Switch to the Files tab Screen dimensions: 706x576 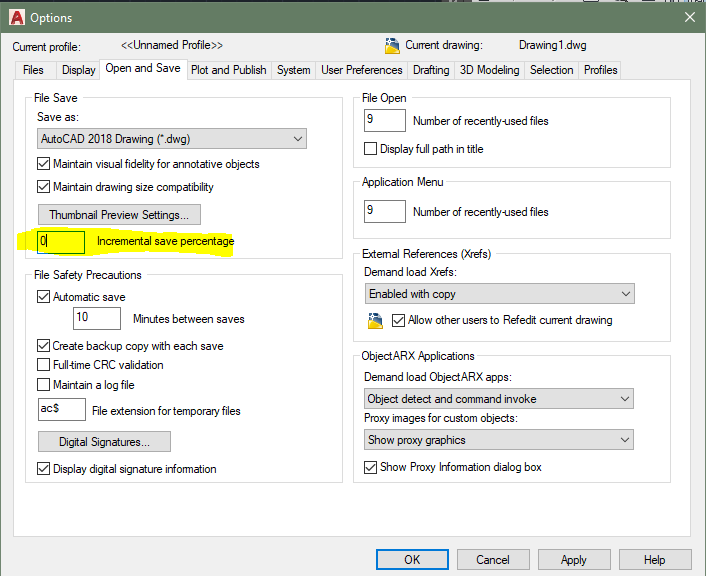pos(33,70)
